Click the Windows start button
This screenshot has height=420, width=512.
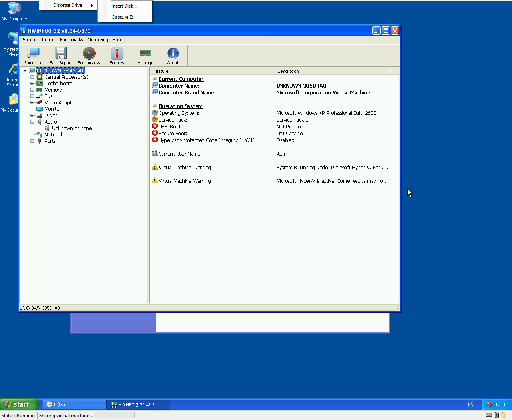tap(19, 404)
